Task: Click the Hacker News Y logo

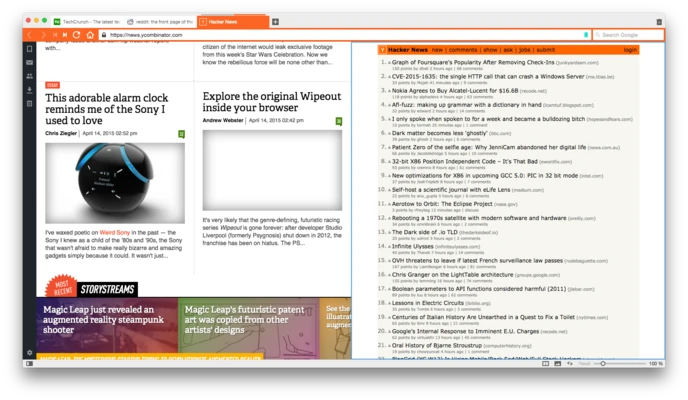Action: click(383, 50)
